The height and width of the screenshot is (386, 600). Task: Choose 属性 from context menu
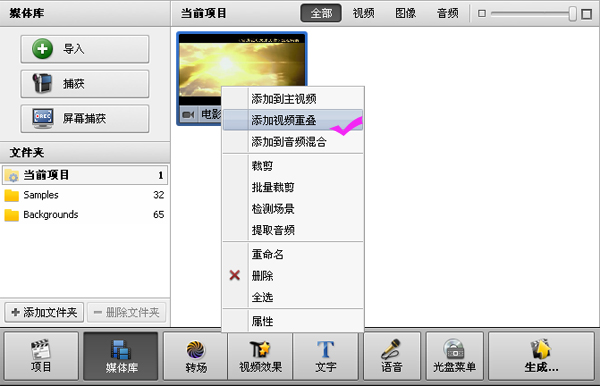[x=293, y=321]
